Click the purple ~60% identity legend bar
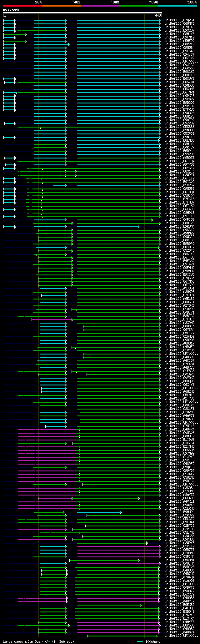Viewport: 200px width, 644px height. click(x=100, y=6)
